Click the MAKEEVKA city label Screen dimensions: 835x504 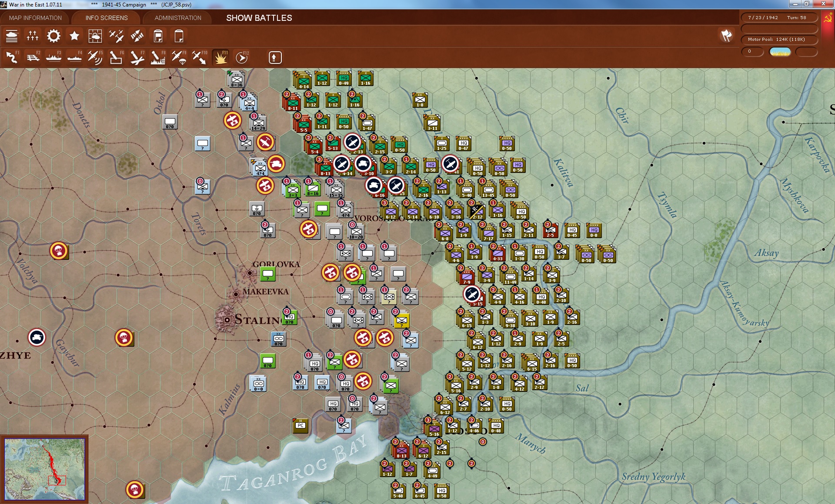pos(265,292)
